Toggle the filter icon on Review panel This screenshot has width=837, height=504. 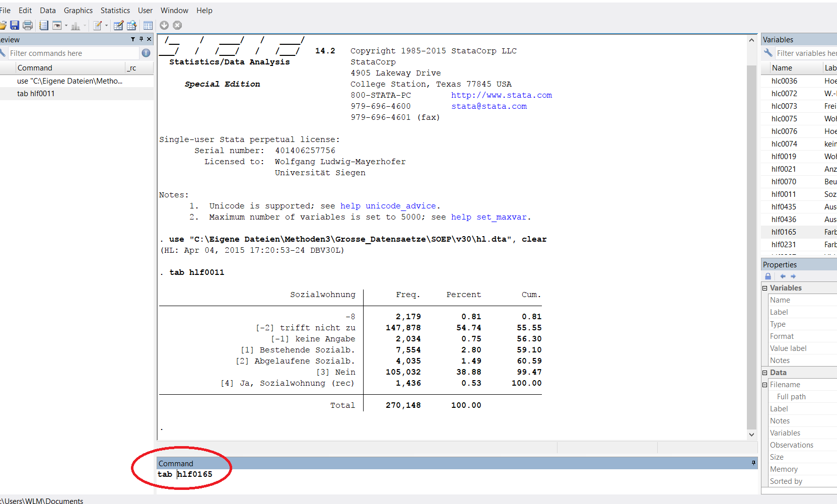133,39
